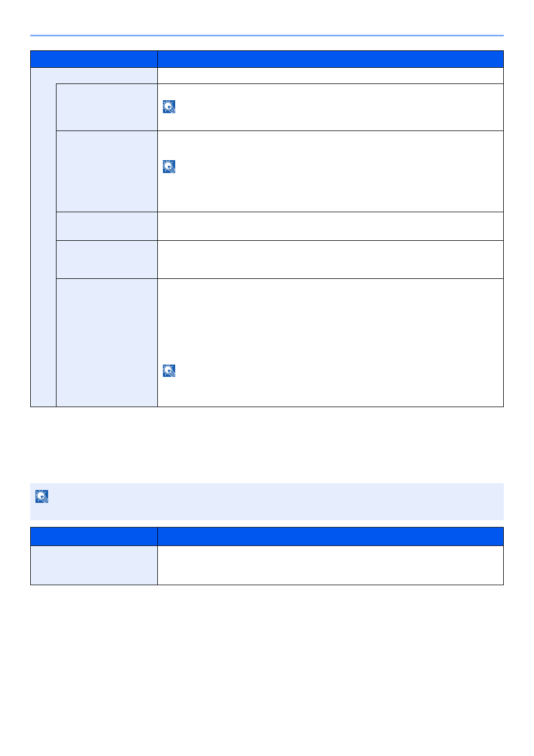Click the tallest last sub-item label cell

point(107,343)
